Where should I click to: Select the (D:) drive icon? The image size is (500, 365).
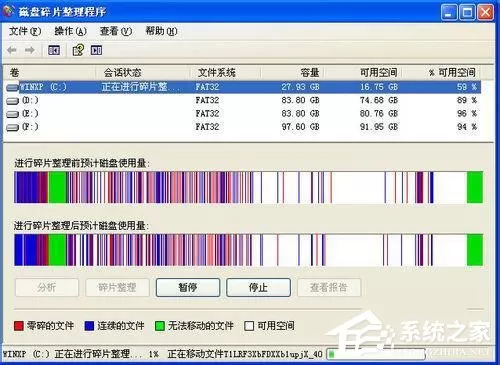tap(12, 101)
